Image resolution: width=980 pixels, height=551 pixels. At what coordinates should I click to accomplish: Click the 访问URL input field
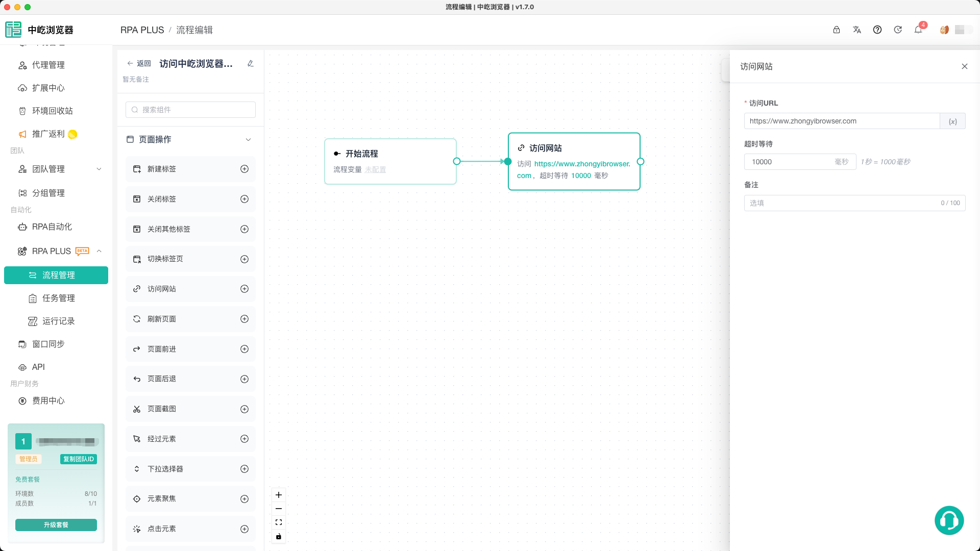tap(842, 121)
